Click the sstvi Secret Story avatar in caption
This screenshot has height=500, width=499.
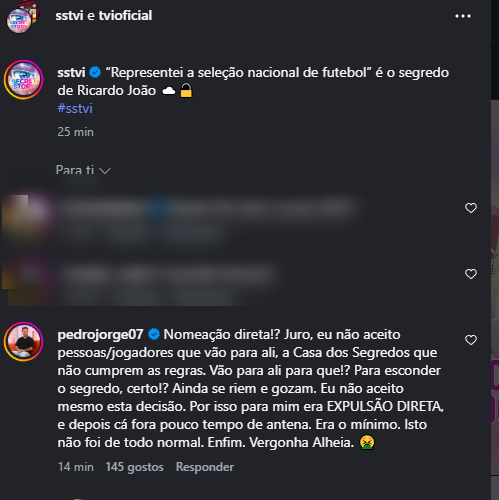(x=23, y=80)
